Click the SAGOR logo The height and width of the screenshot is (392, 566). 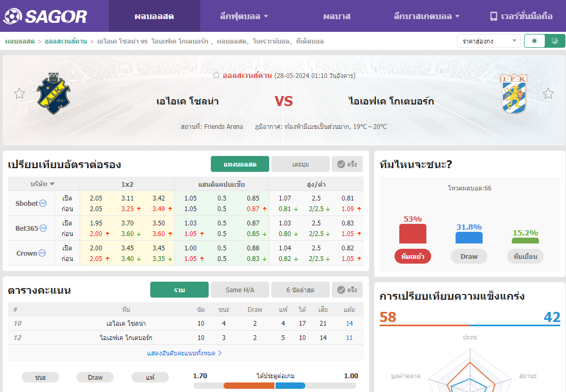pyautogui.click(x=45, y=16)
